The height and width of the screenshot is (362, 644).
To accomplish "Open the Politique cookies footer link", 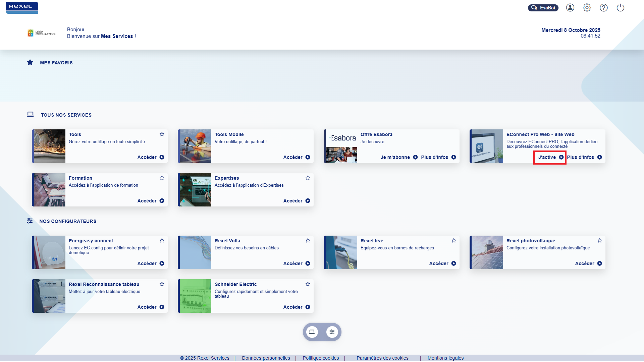I will (321, 358).
